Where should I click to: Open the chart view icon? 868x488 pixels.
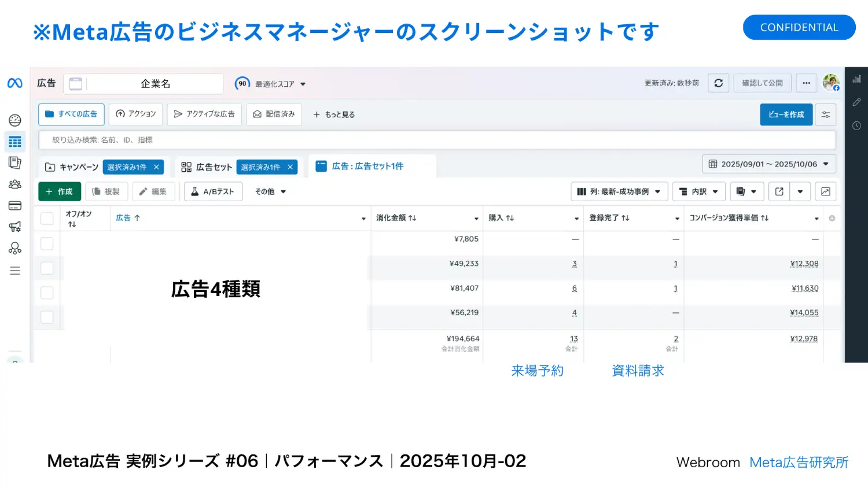tap(825, 191)
